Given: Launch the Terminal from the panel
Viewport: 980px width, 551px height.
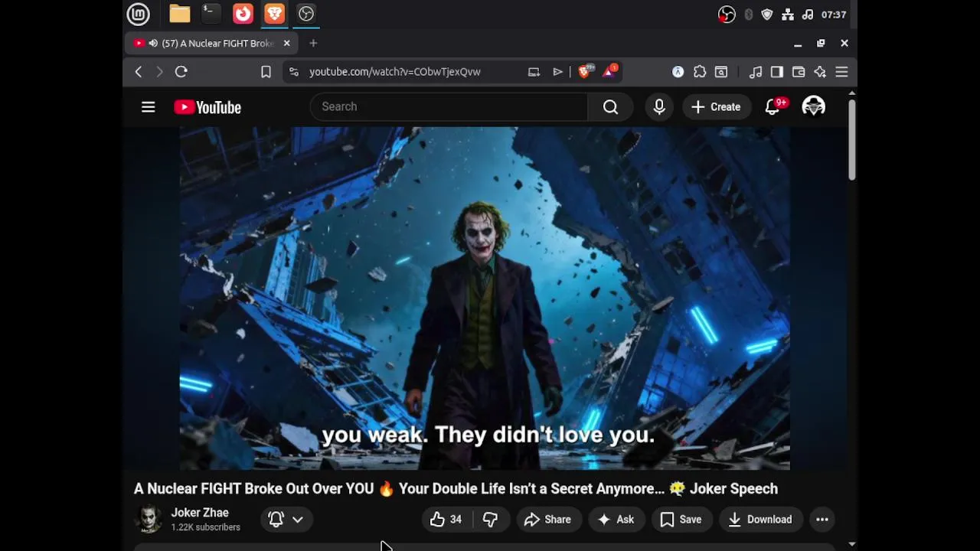Looking at the screenshot, I should pyautogui.click(x=211, y=14).
